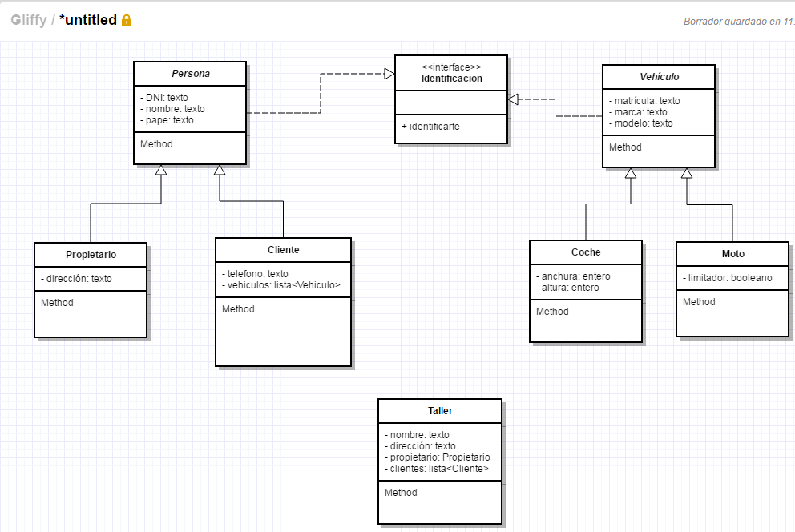Select the Coche class title
This screenshot has height=532, width=795.
(x=586, y=252)
